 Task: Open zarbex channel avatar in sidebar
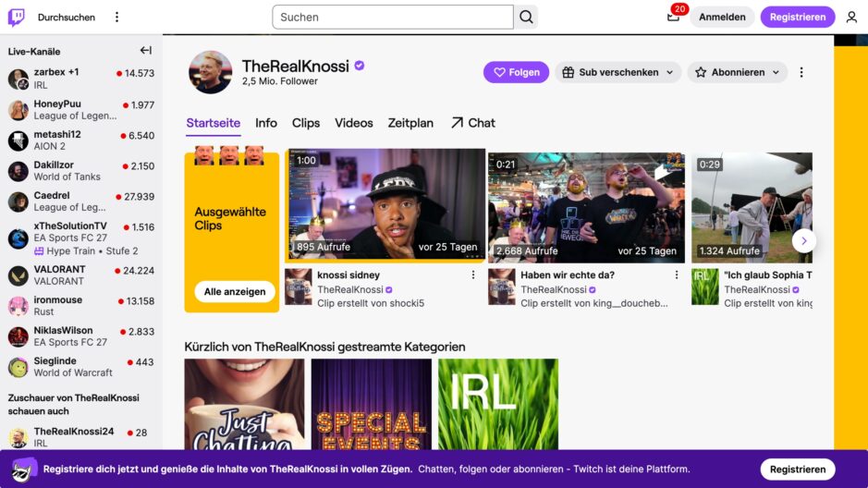coord(18,79)
